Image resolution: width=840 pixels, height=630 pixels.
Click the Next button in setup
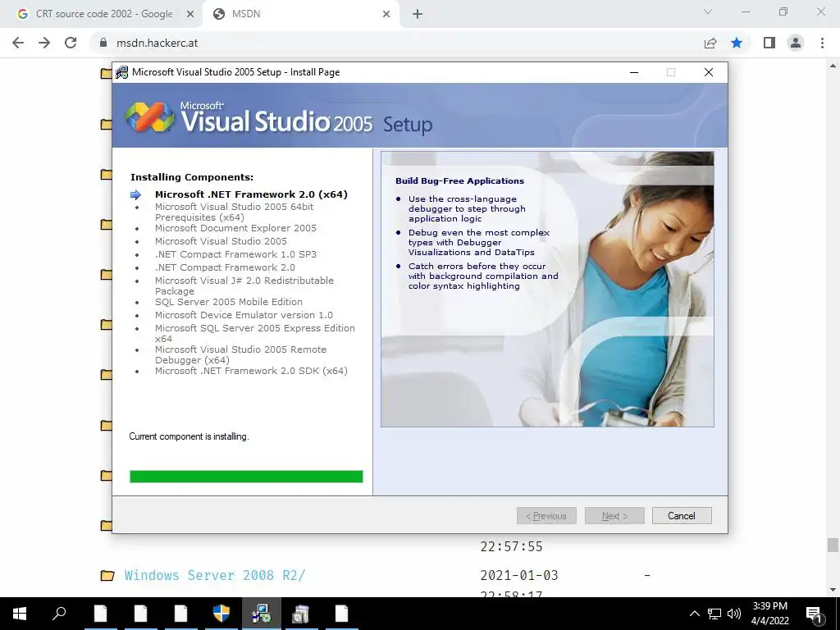coord(614,516)
